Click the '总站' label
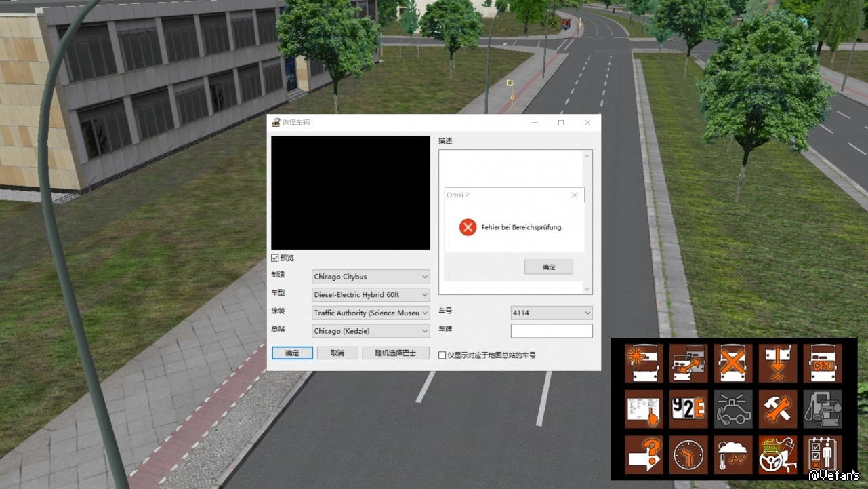This screenshot has height=489, width=868. 278,329
